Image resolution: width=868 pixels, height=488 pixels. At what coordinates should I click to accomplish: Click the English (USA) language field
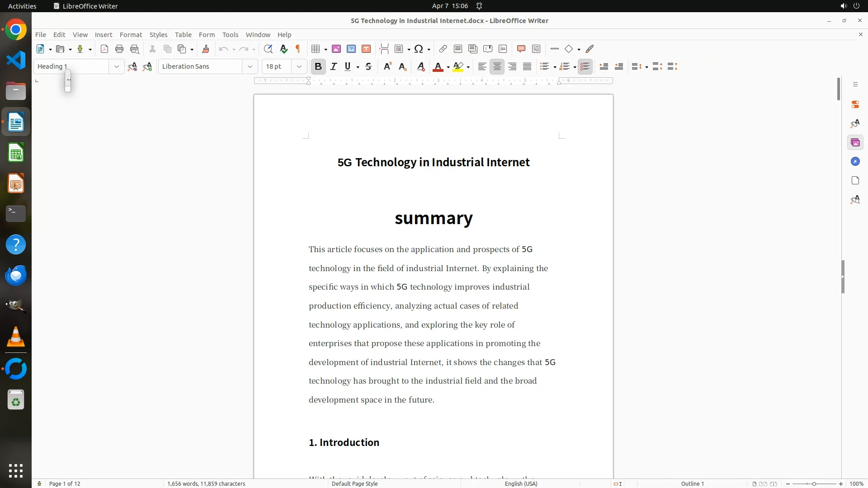521,483
